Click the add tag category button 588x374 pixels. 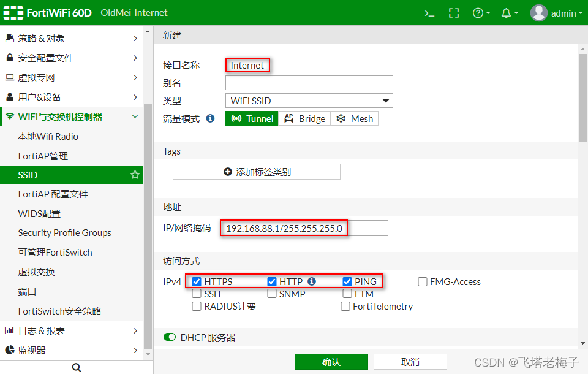257,172
